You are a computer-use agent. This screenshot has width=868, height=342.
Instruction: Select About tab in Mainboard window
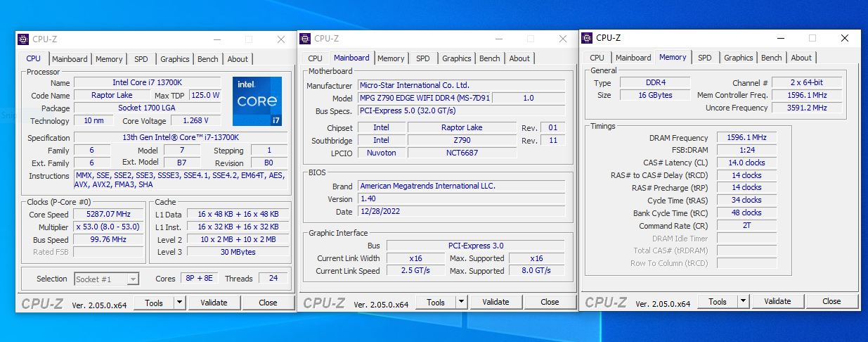(519, 58)
